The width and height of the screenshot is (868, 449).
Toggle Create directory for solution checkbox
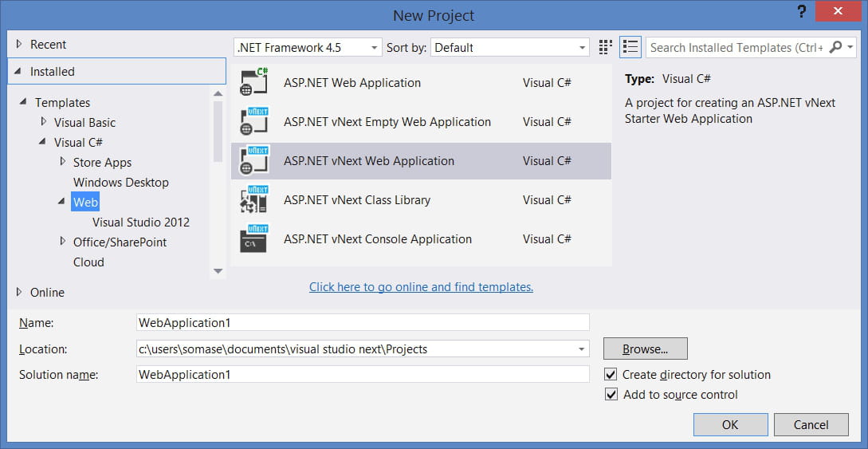pos(611,375)
